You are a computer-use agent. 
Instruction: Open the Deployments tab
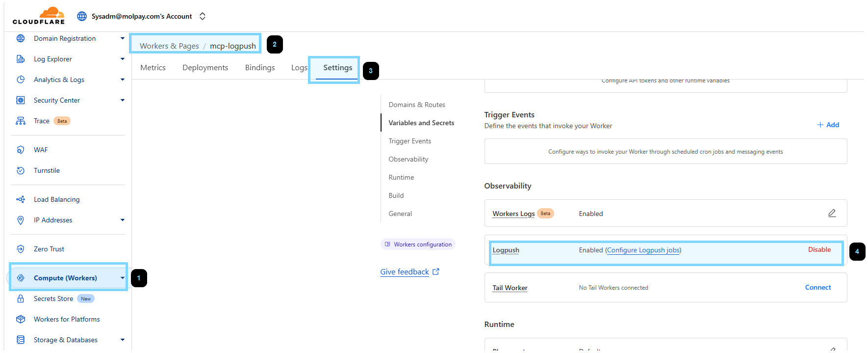[205, 68]
